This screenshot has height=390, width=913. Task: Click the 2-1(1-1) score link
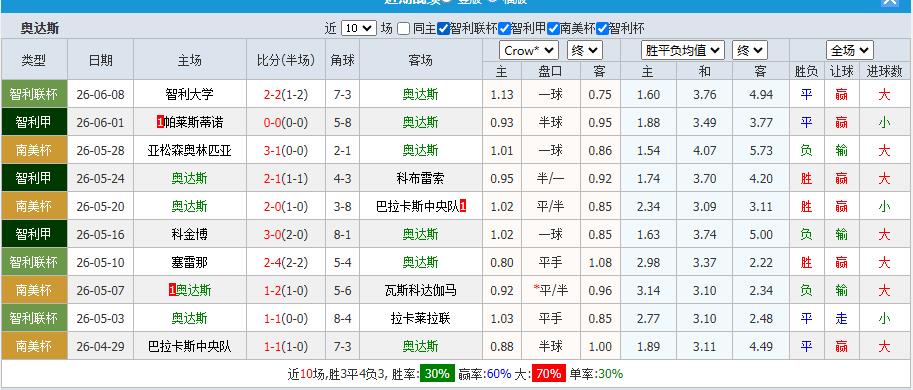[286, 178]
